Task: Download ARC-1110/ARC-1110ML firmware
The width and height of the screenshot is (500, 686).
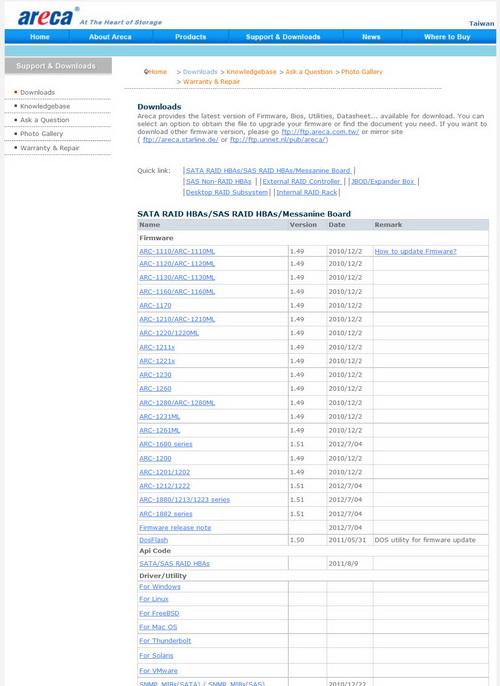Action: (x=177, y=252)
